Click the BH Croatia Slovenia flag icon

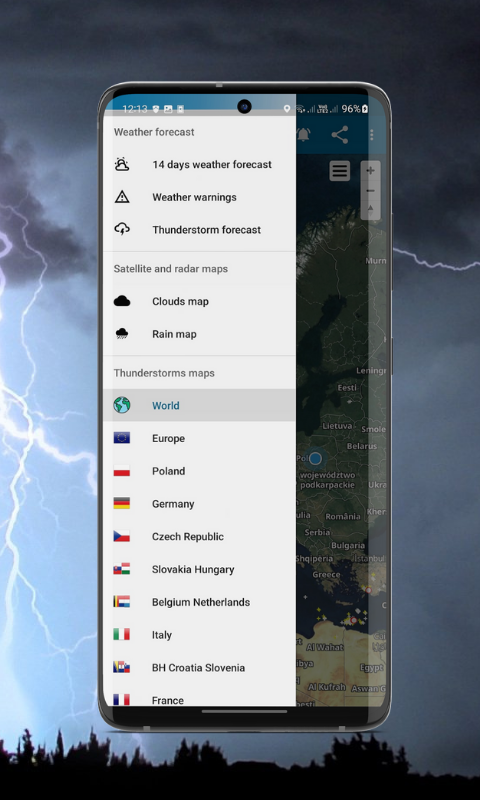click(122, 667)
